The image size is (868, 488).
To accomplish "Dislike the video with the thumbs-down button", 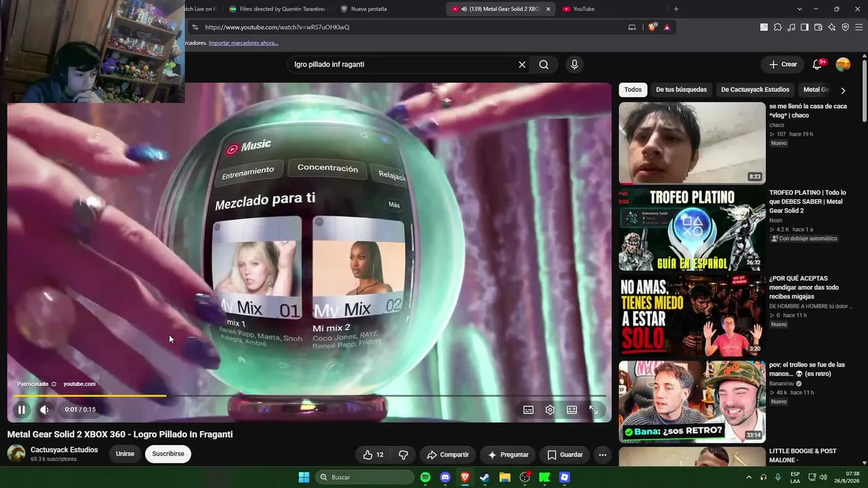I will tap(403, 455).
